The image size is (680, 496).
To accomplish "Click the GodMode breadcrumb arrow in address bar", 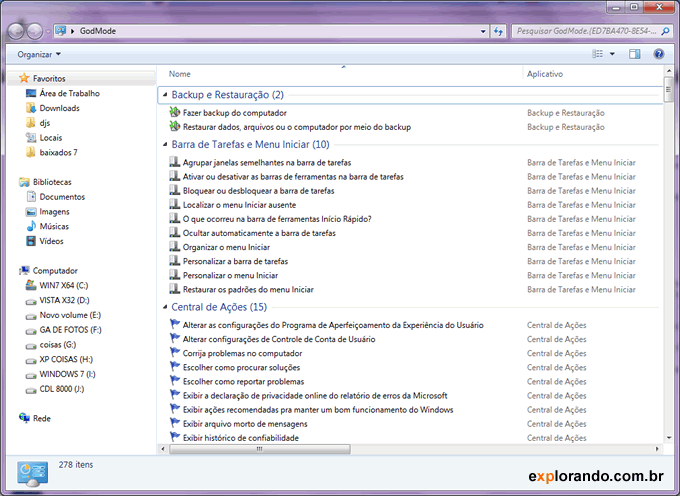I will [x=72, y=31].
